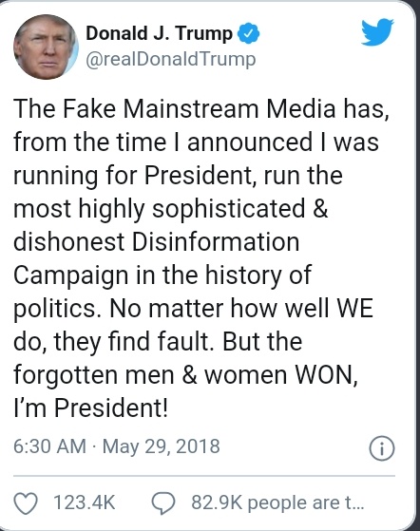Screen dimensions: 420x531
Task: Open the 123.4K likes count
Action: pos(85,503)
